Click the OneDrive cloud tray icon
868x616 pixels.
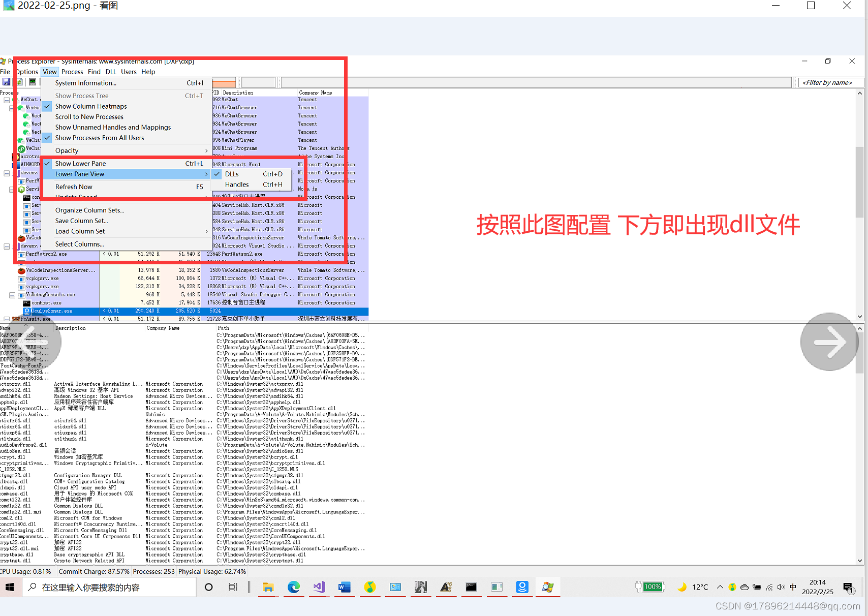(x=745, y=587)
